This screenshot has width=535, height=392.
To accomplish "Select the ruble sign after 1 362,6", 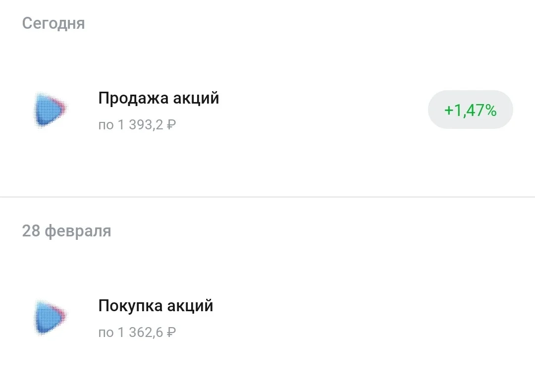I will pos(171,333).
